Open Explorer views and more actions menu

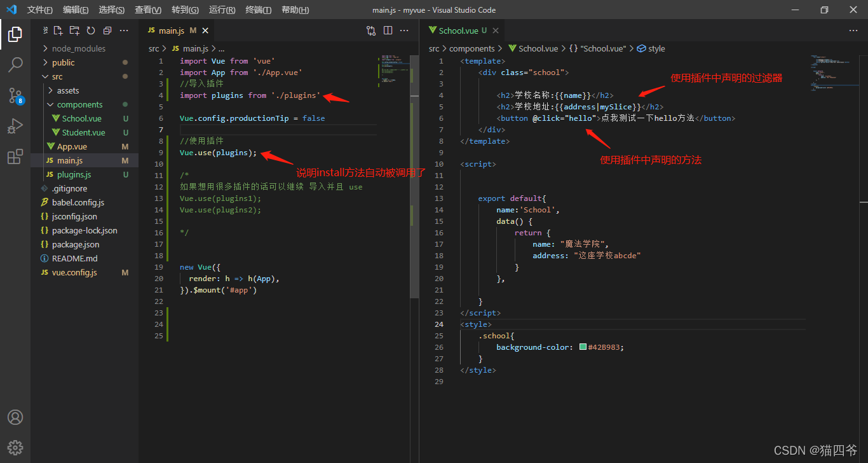[x=124, y=31]
